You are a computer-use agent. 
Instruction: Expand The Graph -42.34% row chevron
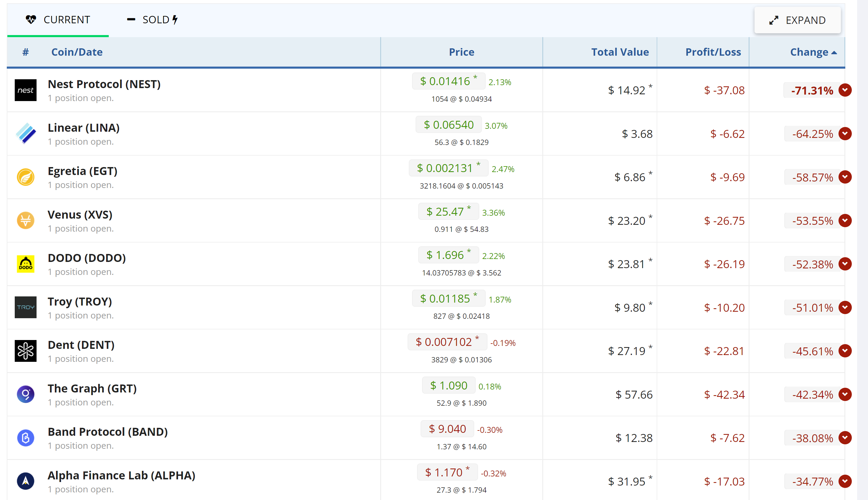(x=845, y=394)
